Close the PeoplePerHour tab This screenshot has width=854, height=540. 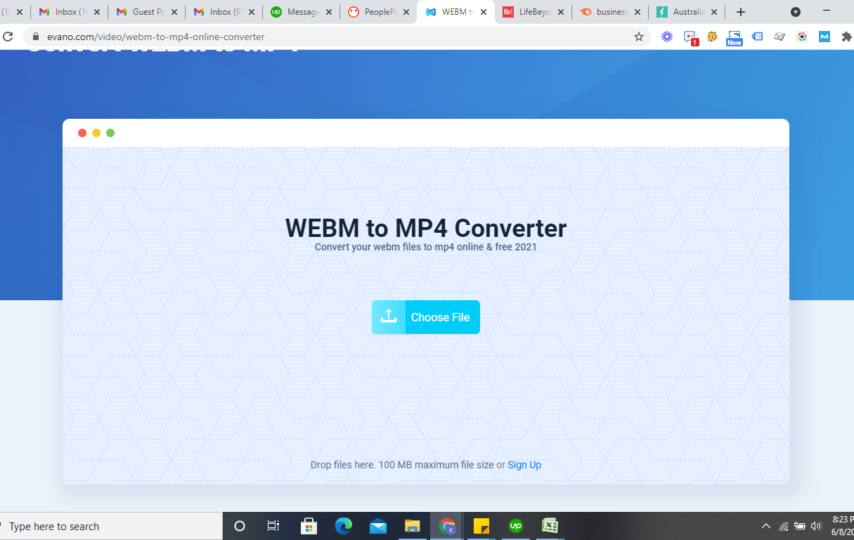point(406,12)
